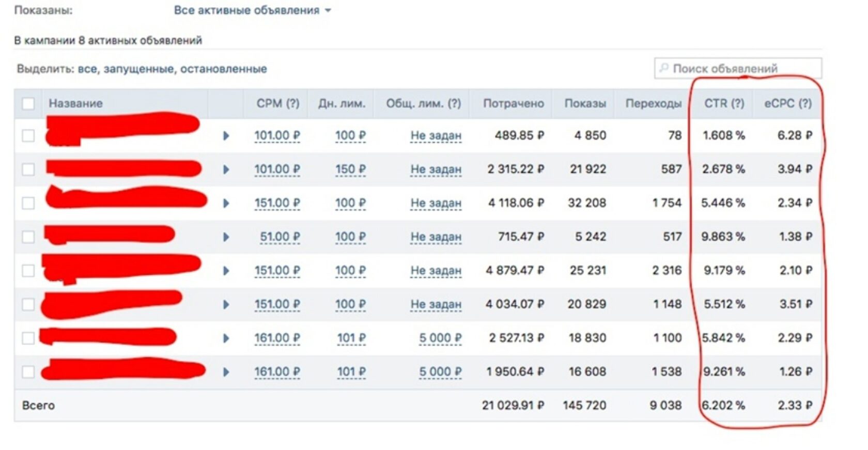Check the box for the 489.85 ₽ row
Image resolution: width=868 pixels, height=450 pixels.
[x=28, y=136]
